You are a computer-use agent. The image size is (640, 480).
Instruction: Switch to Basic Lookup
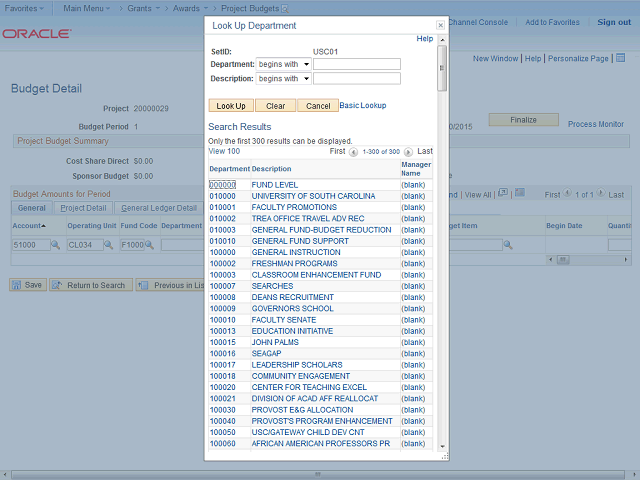point(362,105)
